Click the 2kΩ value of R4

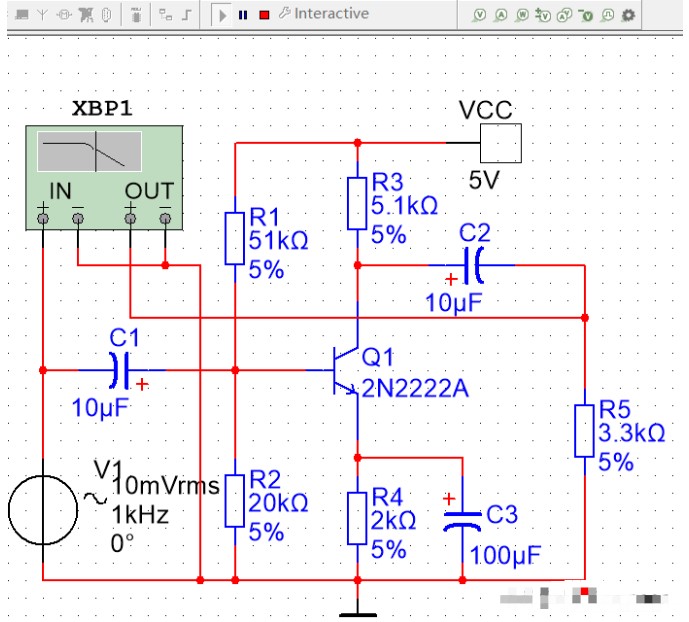click(x=393, y=521)
